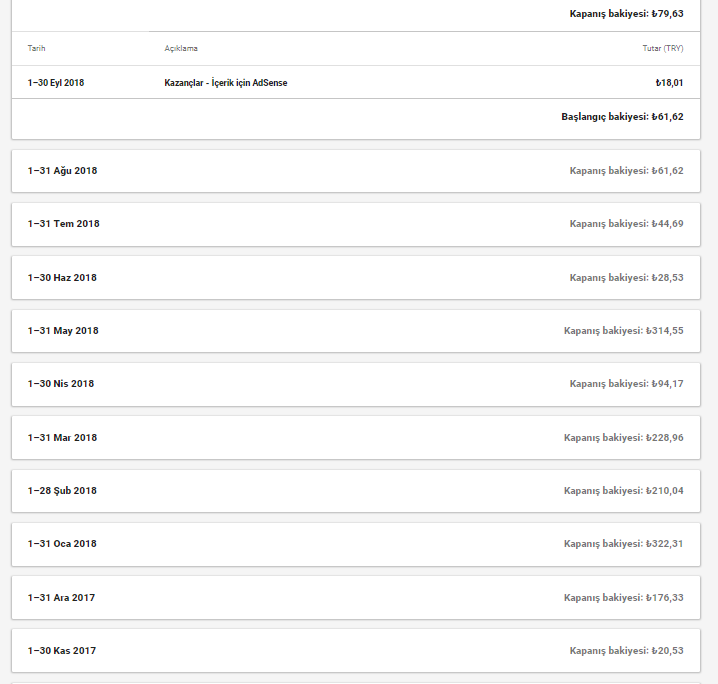This screenshot has height=684, width=718.
Task: Expand the 1–31 Oca 2018 period
Action: click(x=356, y=544)
